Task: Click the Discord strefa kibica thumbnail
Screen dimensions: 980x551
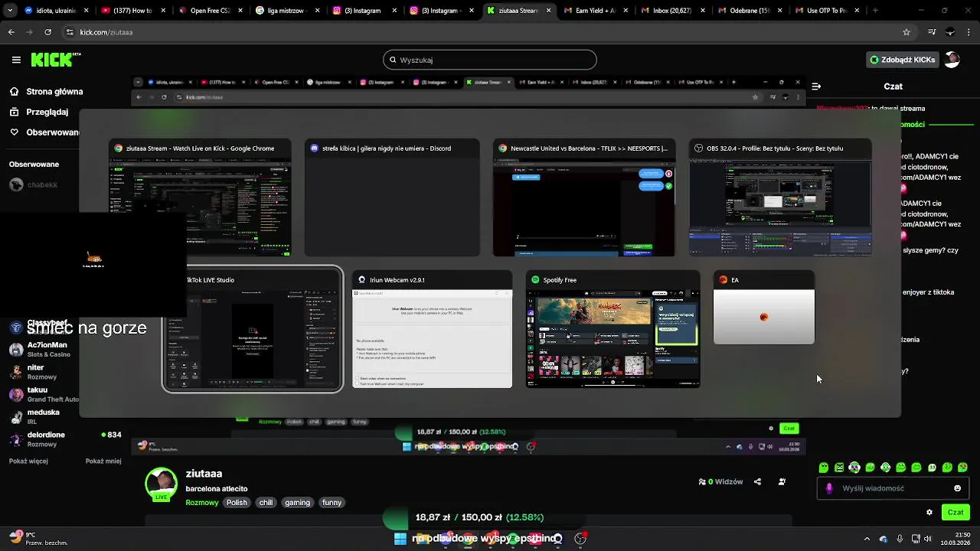Action: click(392, 197)
